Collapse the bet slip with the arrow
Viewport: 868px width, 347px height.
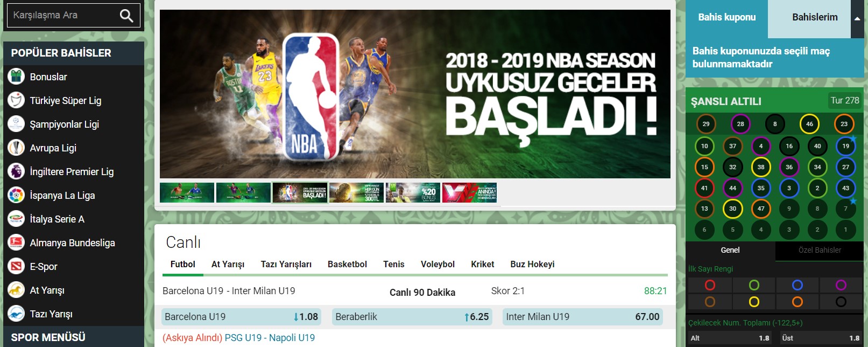tap(857, 19)
